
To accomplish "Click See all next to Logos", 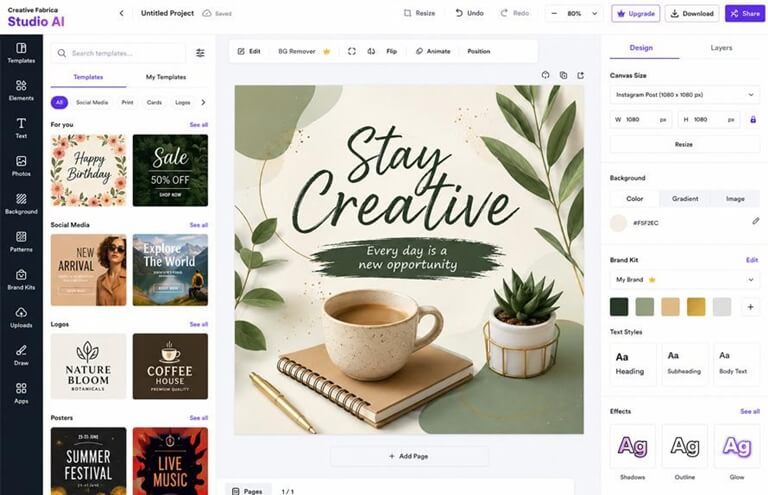I will [198, 324].
